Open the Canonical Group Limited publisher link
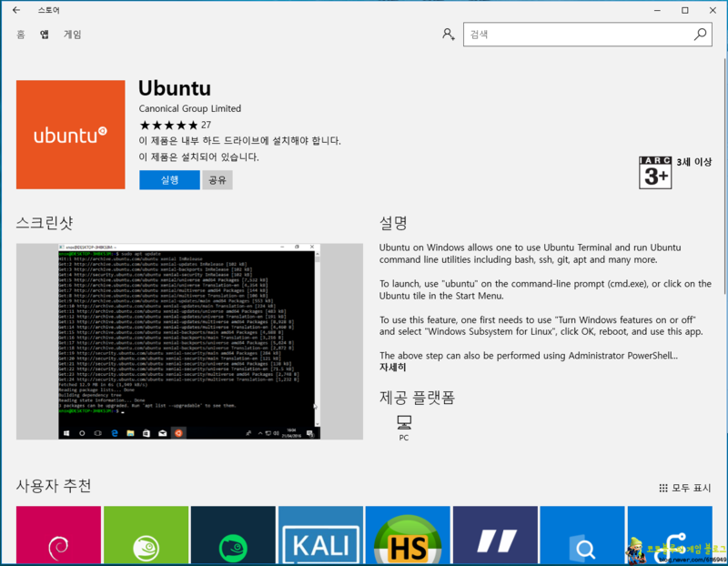The width and height of the screenshot is (728, 566). (190, 108)
